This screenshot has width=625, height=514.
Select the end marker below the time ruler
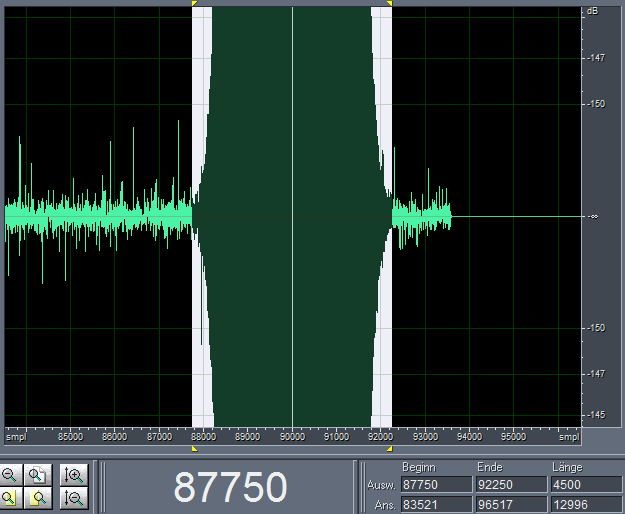(389, 449)
